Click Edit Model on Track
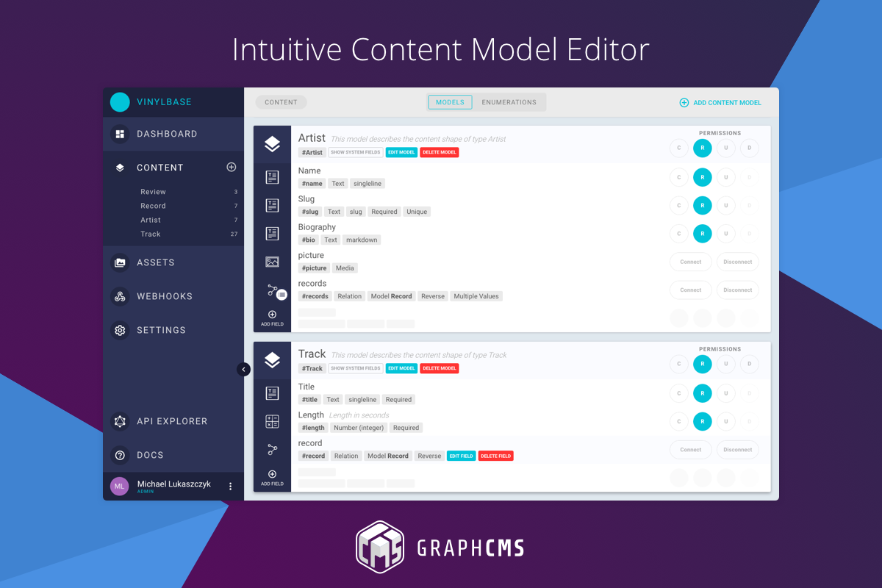The width and height of the screenshot is (882, 588). click(401, 368)
